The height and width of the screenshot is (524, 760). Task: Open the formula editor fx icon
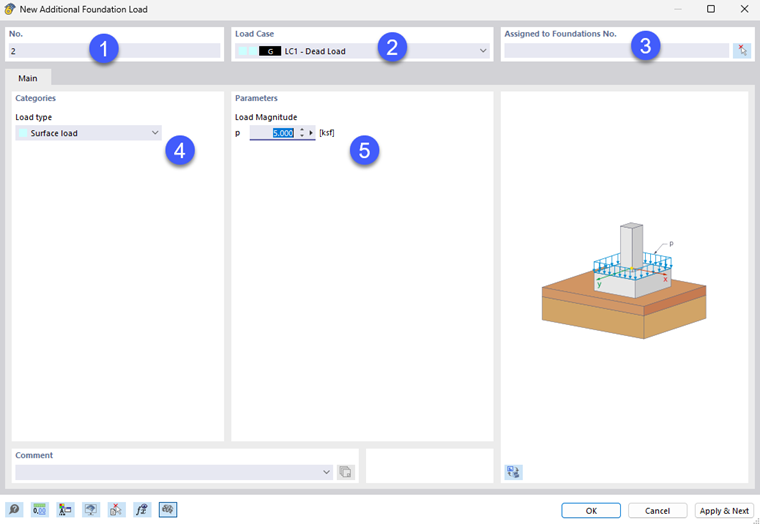(142, 510)
